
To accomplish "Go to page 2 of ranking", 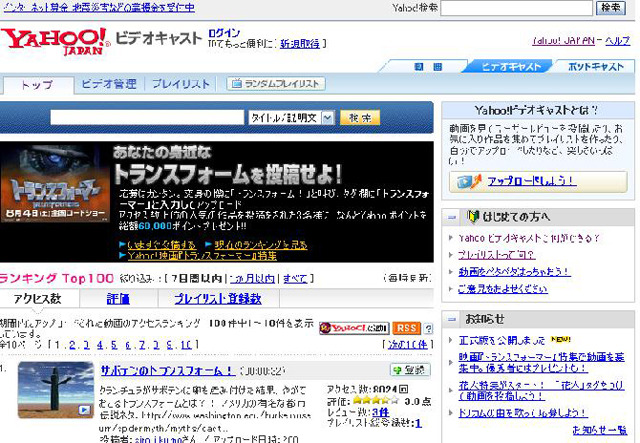I will coord(72,345).
